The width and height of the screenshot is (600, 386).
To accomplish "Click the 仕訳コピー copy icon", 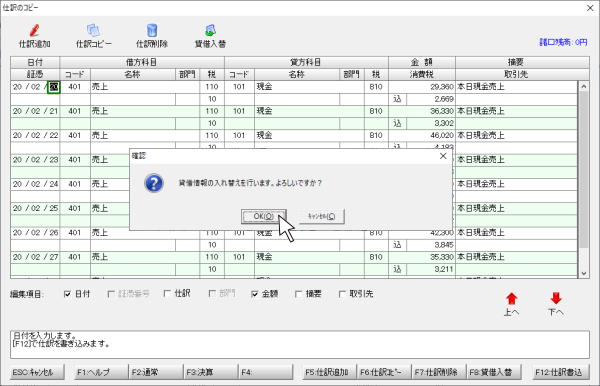I will pos(93,30).
